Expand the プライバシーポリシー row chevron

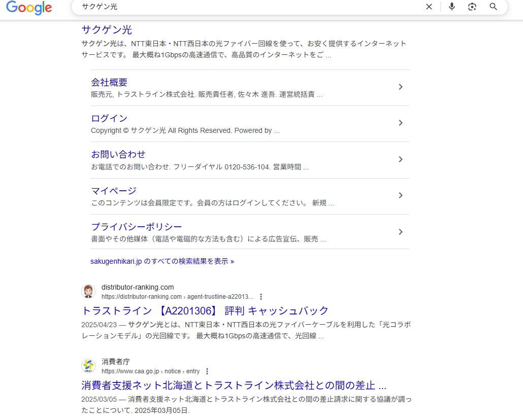tap(401, 232)
